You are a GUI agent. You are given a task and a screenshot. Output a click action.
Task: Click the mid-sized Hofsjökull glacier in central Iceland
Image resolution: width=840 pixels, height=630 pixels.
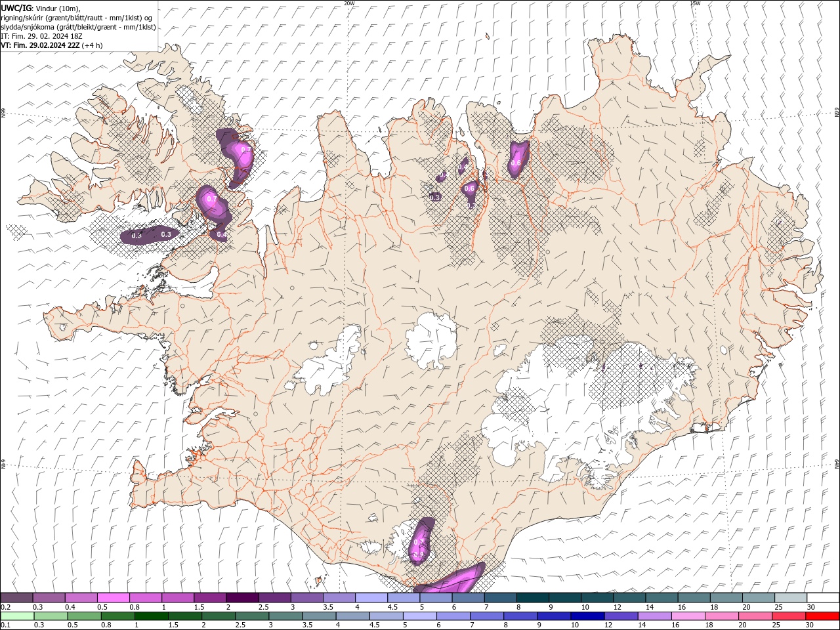(x=431, y=341)
